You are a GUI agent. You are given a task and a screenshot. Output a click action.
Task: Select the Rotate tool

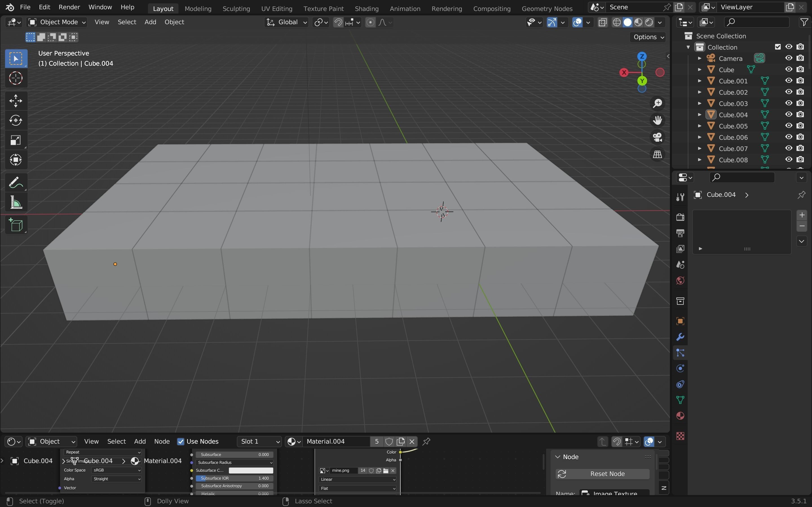(x=16, y=120)
